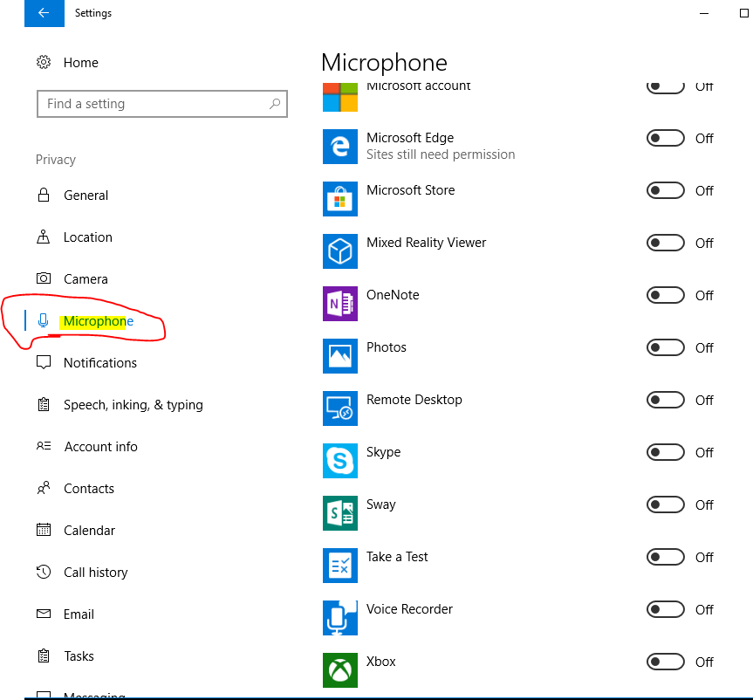Turn on Microsoft Store microphone toggle

point(665,191)
